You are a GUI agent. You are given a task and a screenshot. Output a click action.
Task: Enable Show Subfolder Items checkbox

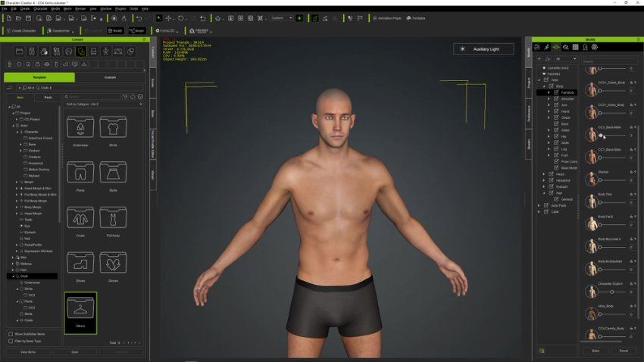11,333
